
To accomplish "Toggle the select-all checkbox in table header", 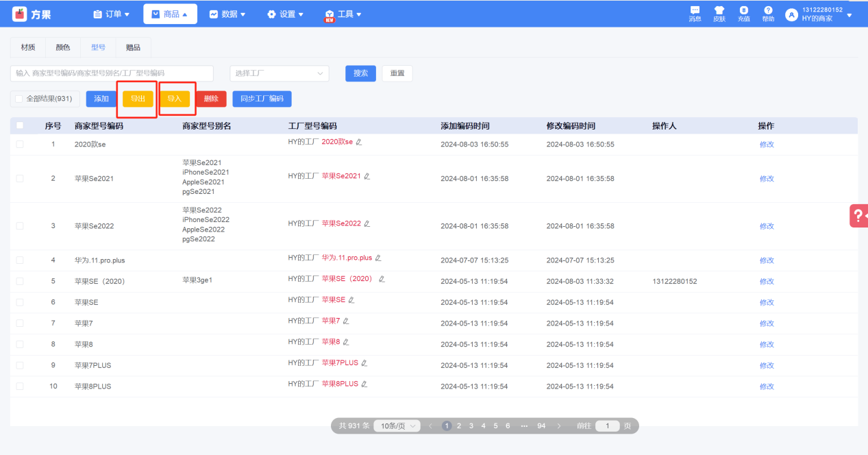I will [x=20, y=125].
